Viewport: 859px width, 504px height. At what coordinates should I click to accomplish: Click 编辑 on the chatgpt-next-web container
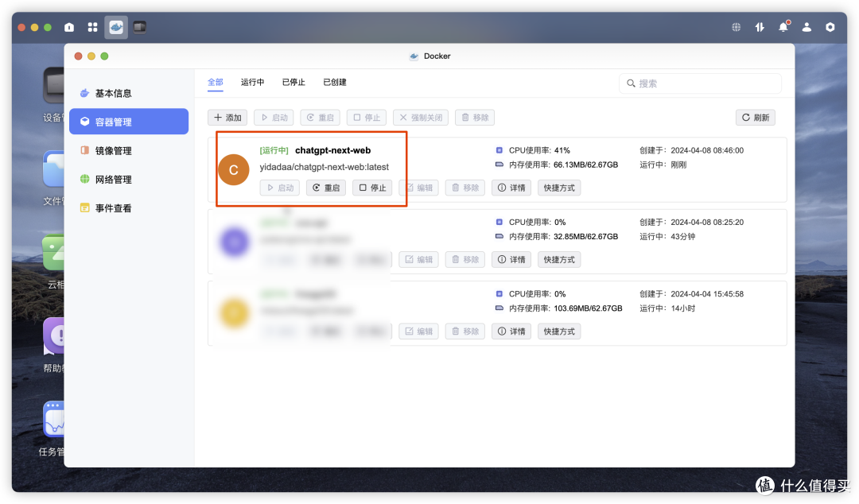(419, 188)
